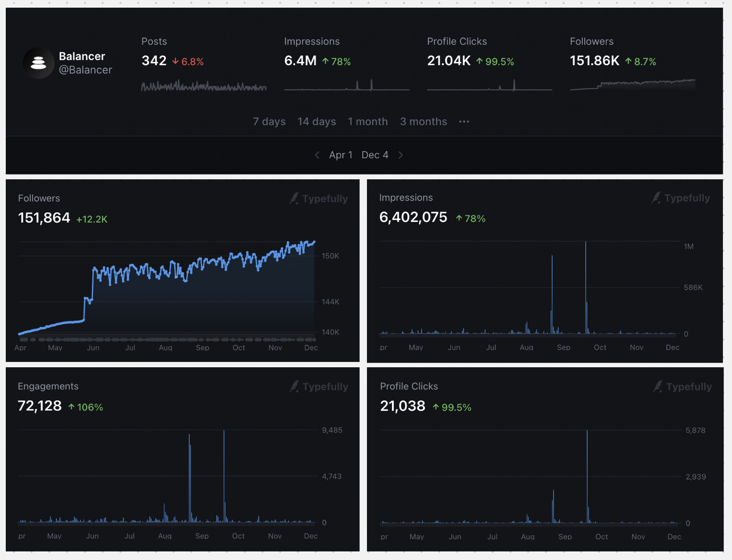Click the Impressions sparkline in the header
732x560 pixels.
(346, 86)
